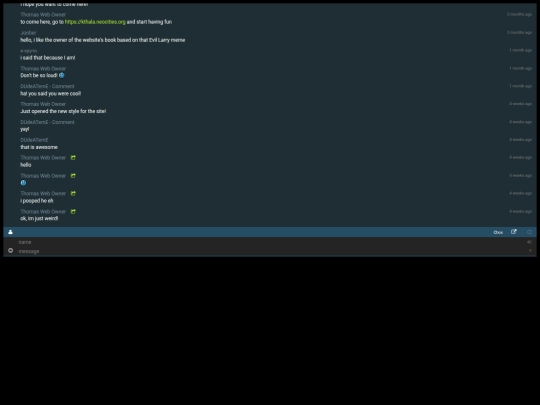Click Thomas Web Owner name above 'hello'

(43, 157)
